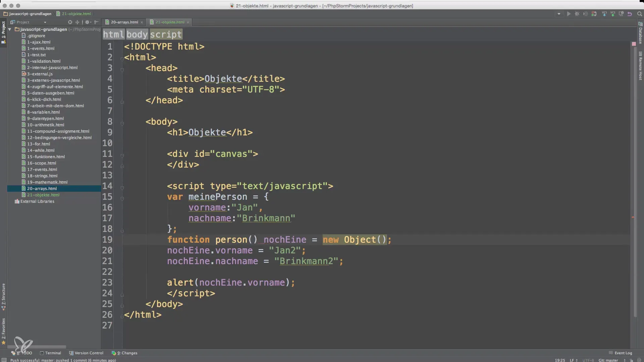Click the 19:25 cursor position indicator
Screen dimensions: 644x362
(559, 360)
